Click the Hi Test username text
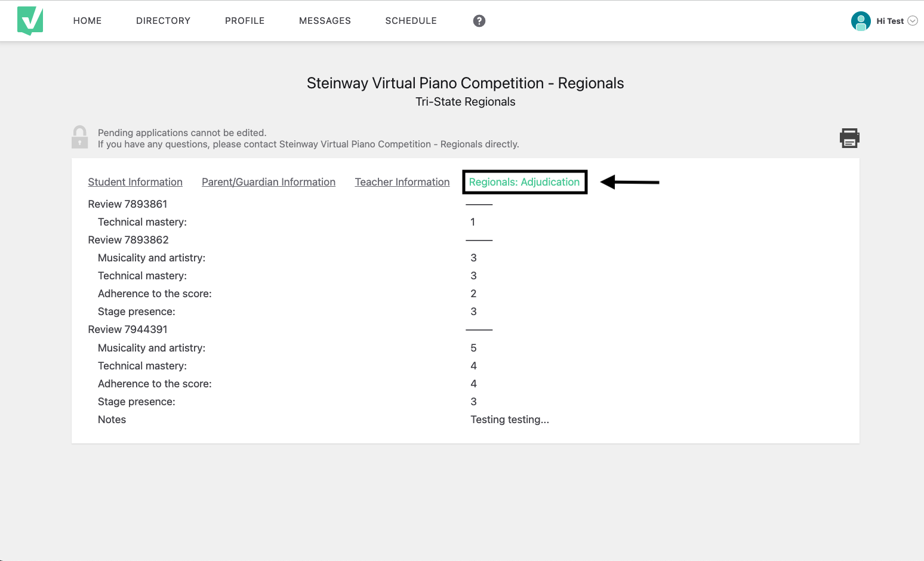The height and width of the screenshot is (561, 924). click(890, 21)
